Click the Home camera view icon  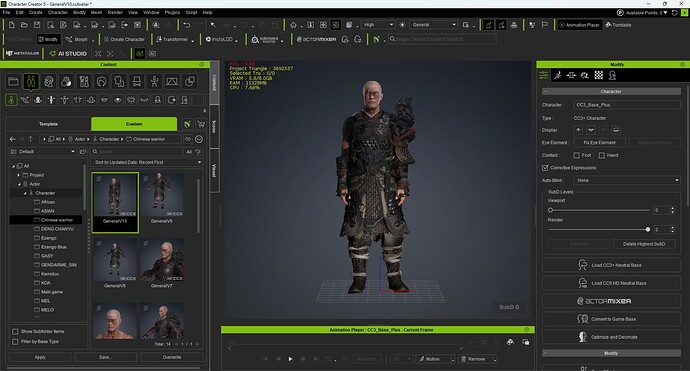294,25
